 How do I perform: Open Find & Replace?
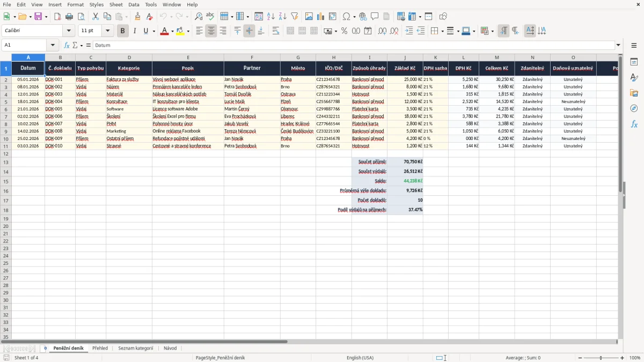[x=199, y=17]
